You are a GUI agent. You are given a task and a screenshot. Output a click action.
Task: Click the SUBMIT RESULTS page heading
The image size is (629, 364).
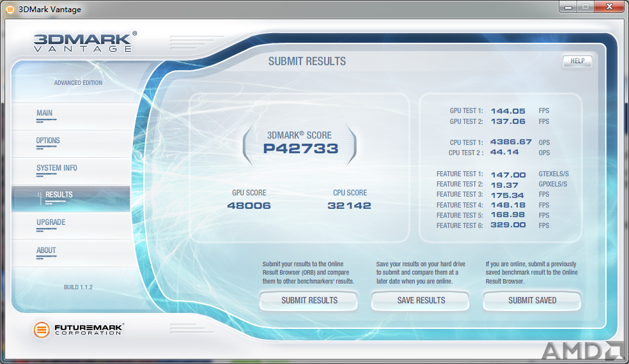307,61
